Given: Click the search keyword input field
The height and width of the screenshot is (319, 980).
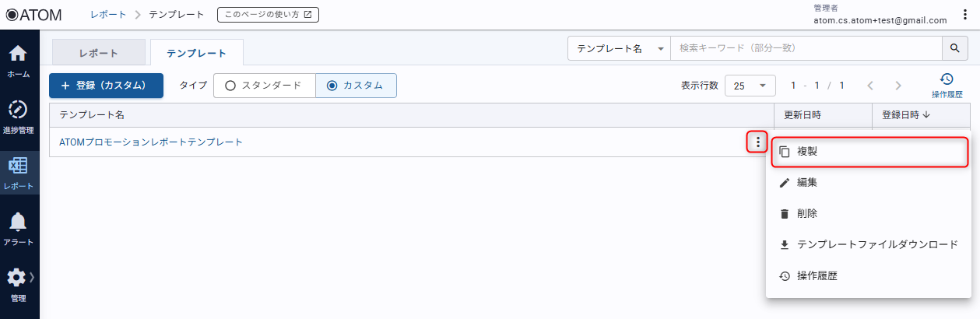Looking at the screenshot, I should [x=806, y=48].
